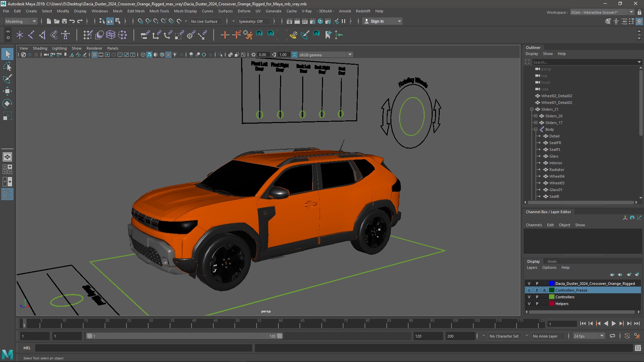The image size is (644, 362).
Task: Click the Play forwards button
Action: (x=613, y=323)
